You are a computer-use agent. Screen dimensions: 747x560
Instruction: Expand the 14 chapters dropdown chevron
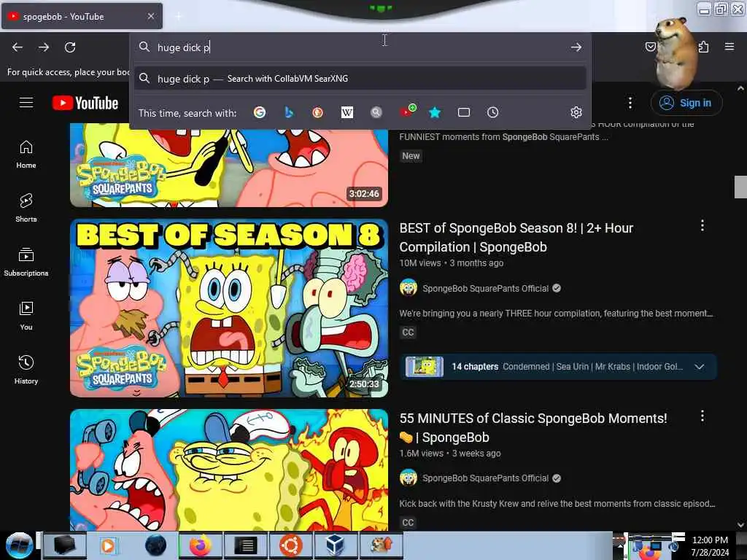click(700, 367)
